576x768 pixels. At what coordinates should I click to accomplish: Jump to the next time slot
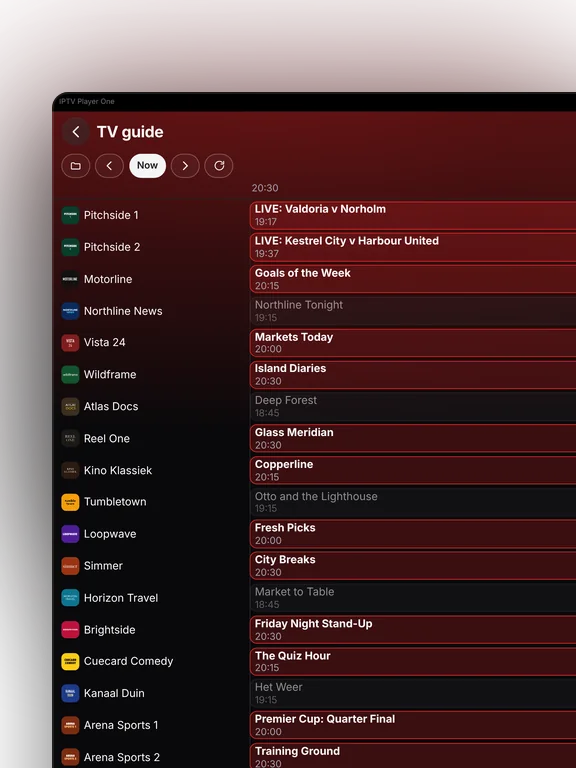click(185, 166)
